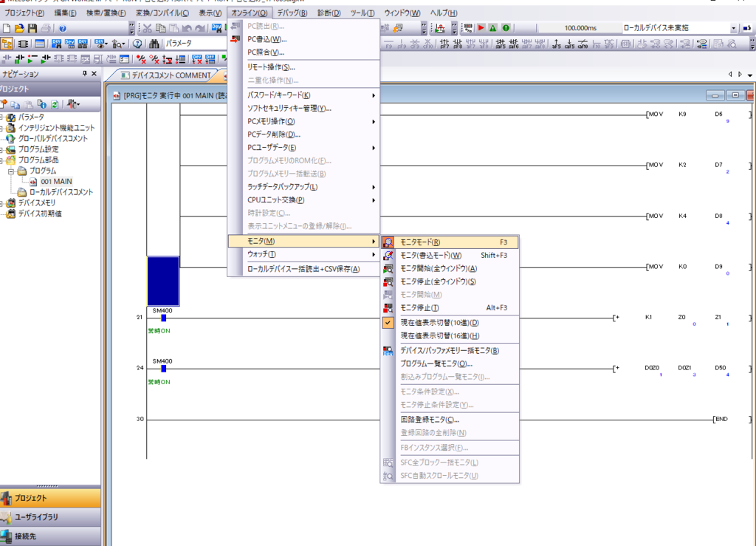The height and width of the screenshot is (546, 756).
Task: Click the aF5 rising pulse icon
Action: [x=557, y=44]
